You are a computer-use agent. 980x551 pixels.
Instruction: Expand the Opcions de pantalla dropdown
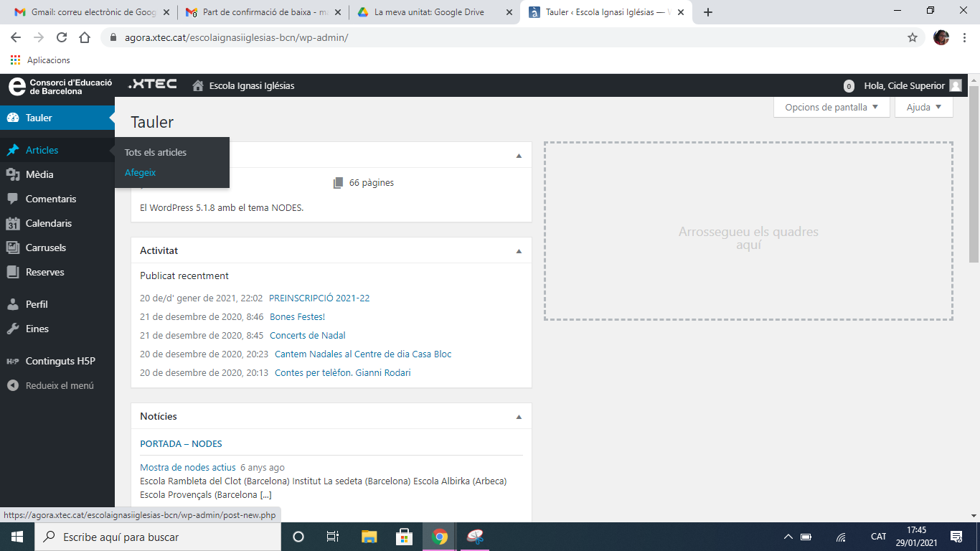coord(831,108)
